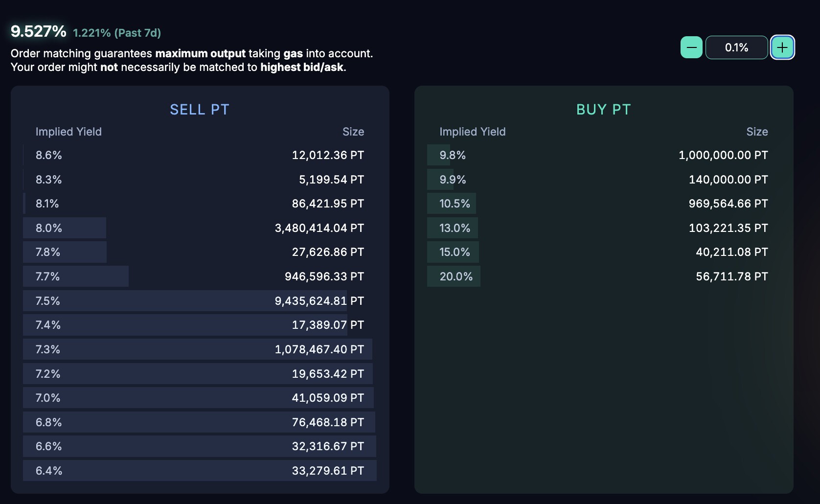Select the 8.6% sell PT order row
The height and width of the screenshot is (504, 820).
tap(200, 155)
